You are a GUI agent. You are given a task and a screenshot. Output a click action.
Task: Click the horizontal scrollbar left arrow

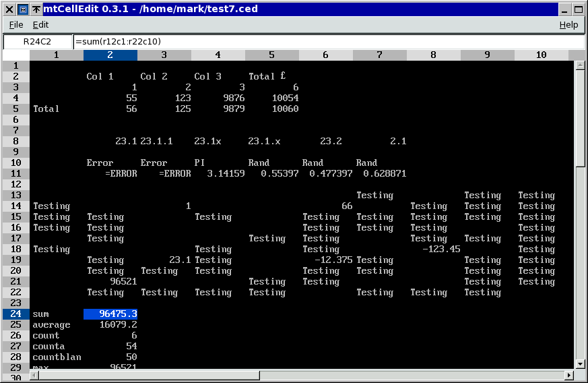click(x=36, y=375)
